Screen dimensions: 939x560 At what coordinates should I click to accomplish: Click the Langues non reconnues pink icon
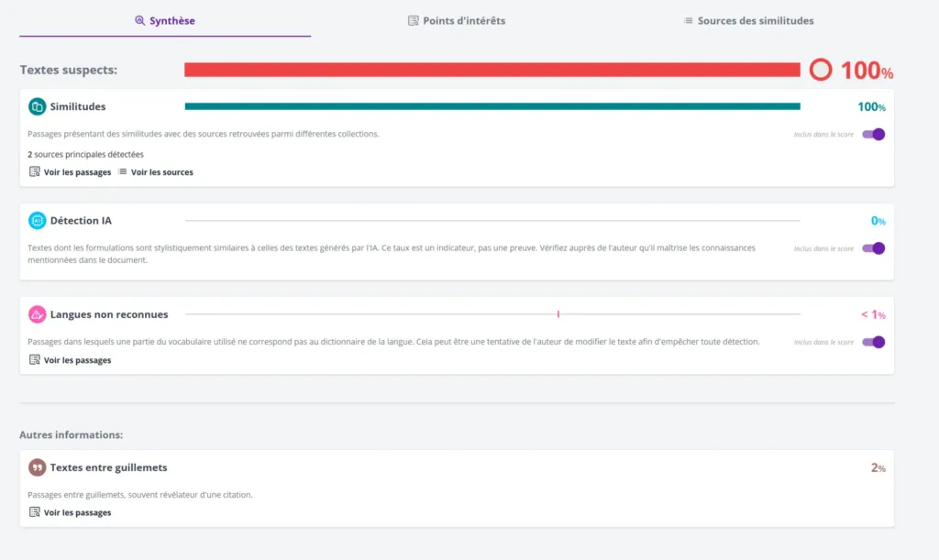tap(37, 314)
